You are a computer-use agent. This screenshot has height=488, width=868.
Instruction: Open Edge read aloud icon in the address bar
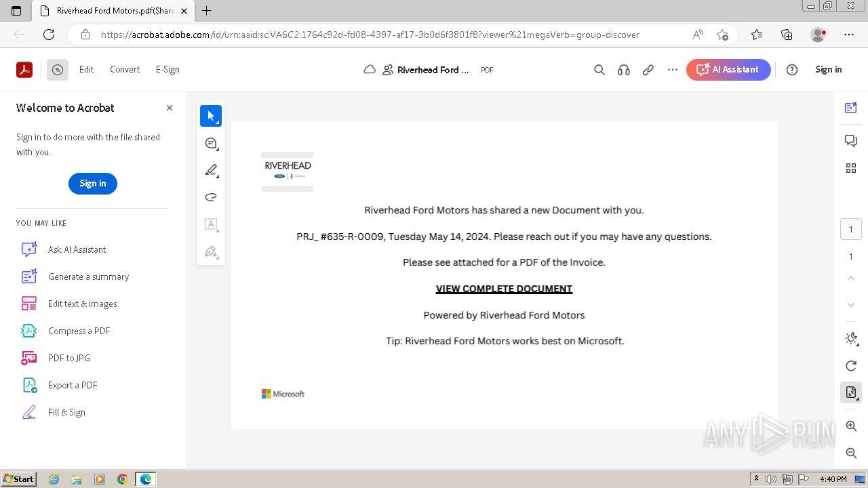pyautogui.click(x=697, y=35)
